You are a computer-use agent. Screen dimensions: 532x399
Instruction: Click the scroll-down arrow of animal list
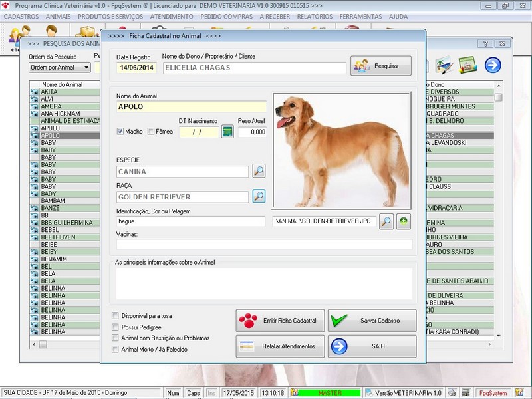tap(498, 336)
